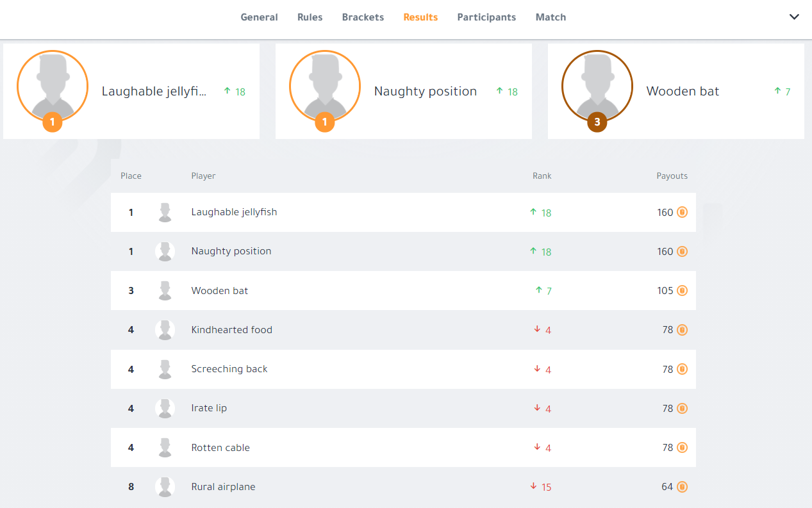
Task: Click Wooden bat bronze avatar in podium
Action: point(597,86)
